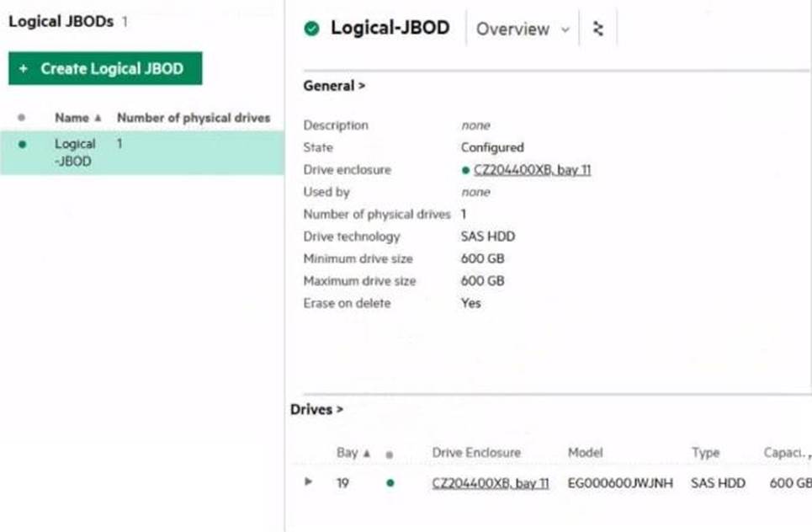The width and height of the screenshot is (812, 532).
Task: Click the Type column header in Drives
Action: click(705, 453)
